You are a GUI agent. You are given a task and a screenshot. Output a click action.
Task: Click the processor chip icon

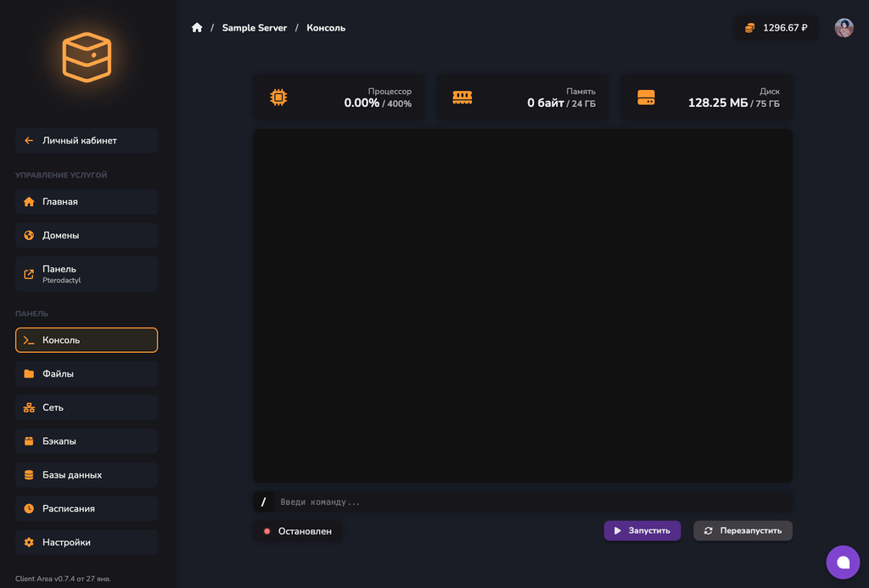[278, 98]
